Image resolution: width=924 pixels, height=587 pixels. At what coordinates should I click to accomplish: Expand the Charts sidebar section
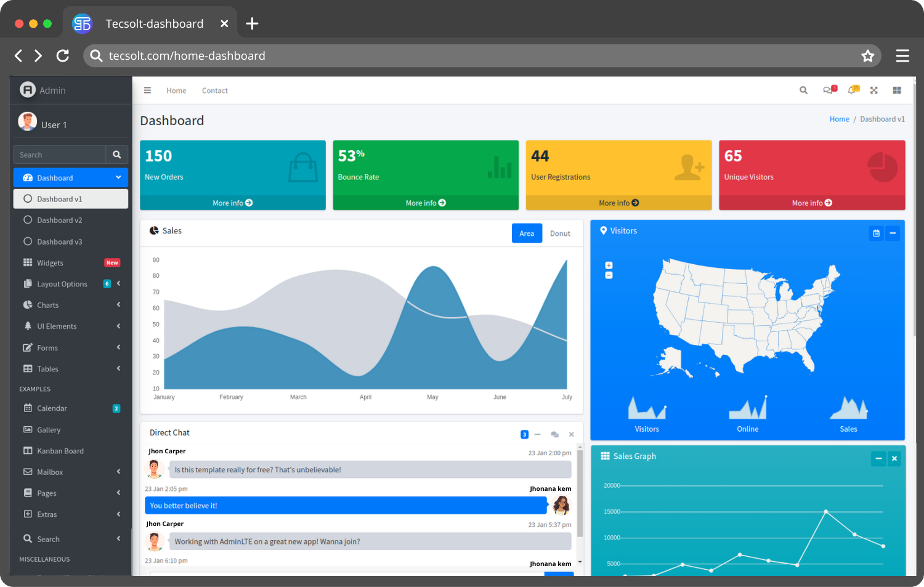point(47,305)
